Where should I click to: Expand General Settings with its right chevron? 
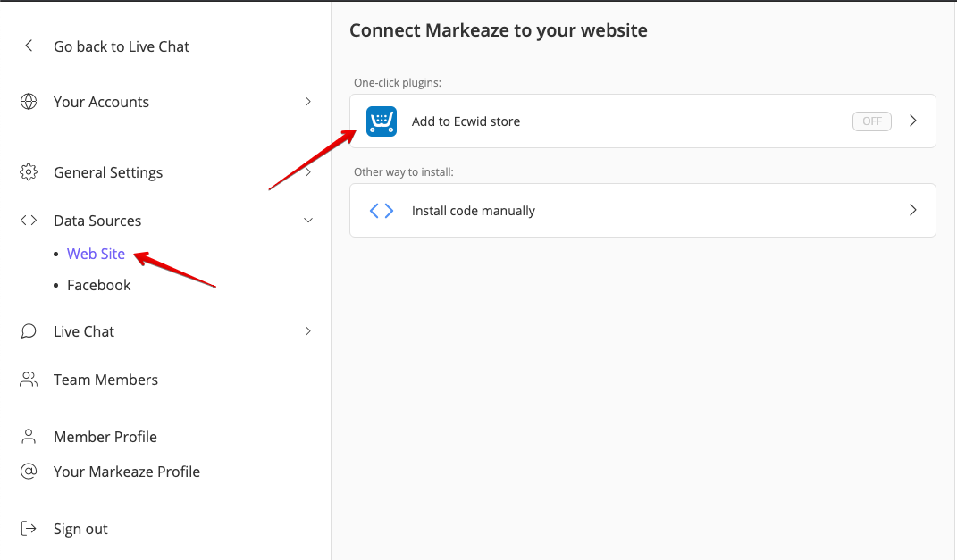(308, 172)
